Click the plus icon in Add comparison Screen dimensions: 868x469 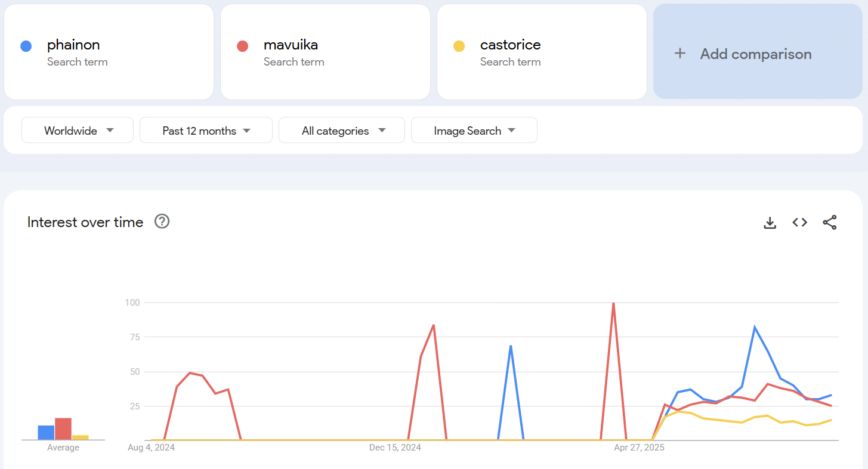[679, 54]
